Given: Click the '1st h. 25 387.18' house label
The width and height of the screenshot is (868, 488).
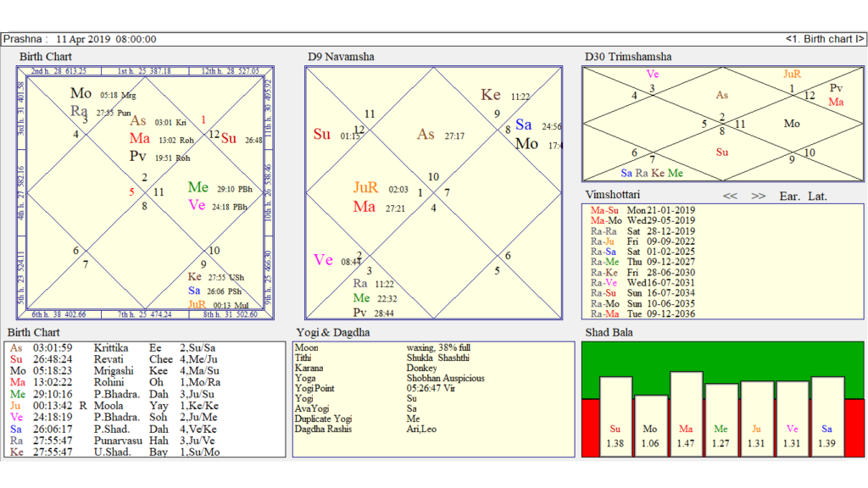Looking at the screenshot, I should pyautogui.click(x=144, y=71).
